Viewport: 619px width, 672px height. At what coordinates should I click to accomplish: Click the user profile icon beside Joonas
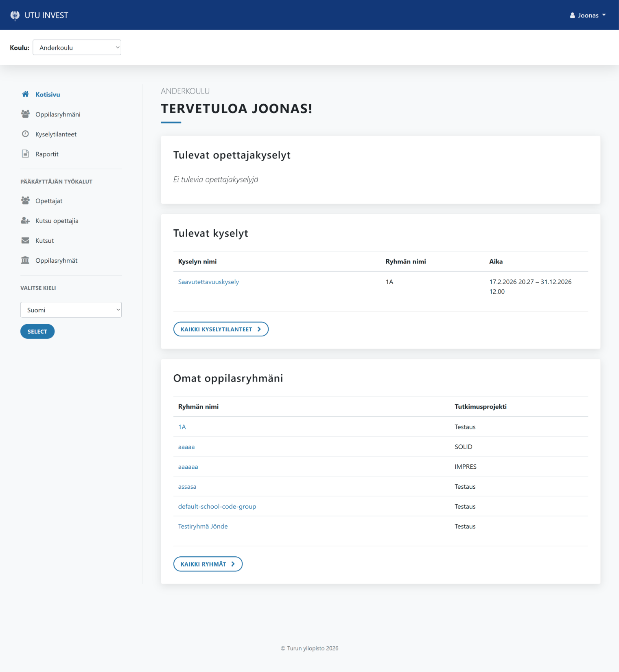(572, 15)
